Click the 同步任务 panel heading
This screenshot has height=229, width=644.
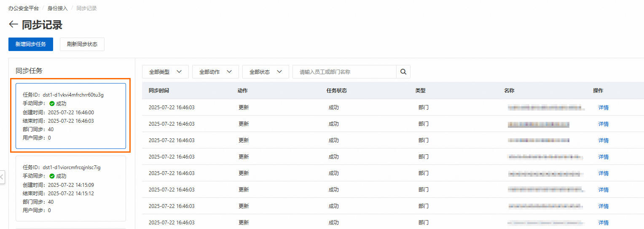pyautogui.click(x=29, y=70)
